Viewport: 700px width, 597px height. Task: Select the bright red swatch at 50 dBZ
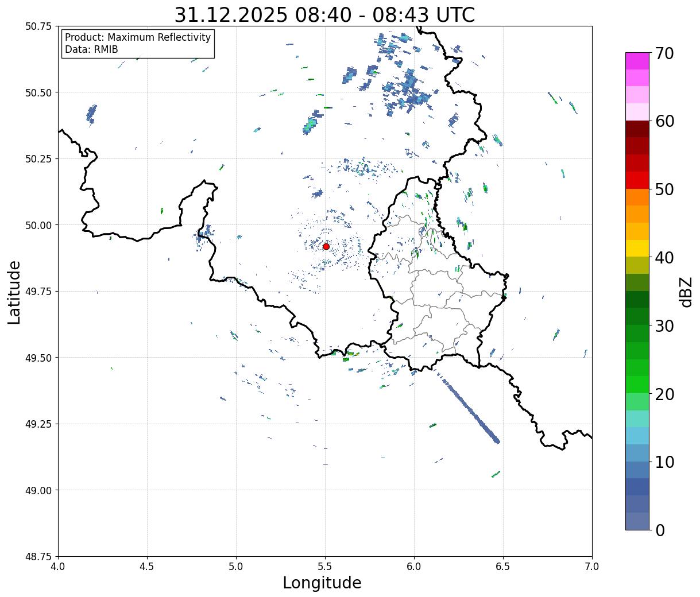click(637, 180)
